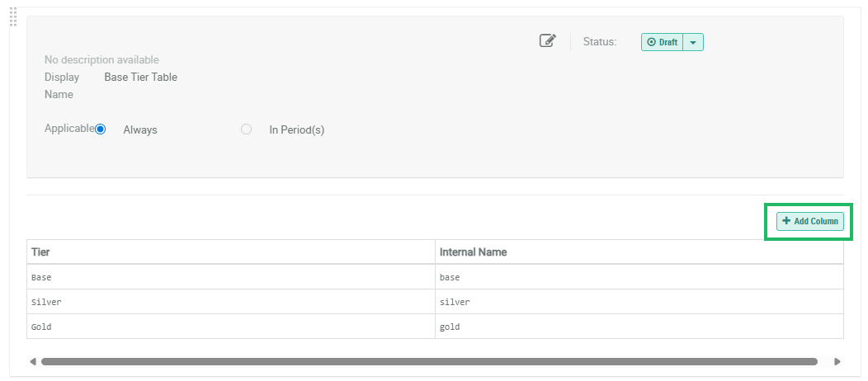Click the 'gold' internal name cell
The height and width of the screenshot is (381, 868).
coord(450,327)
